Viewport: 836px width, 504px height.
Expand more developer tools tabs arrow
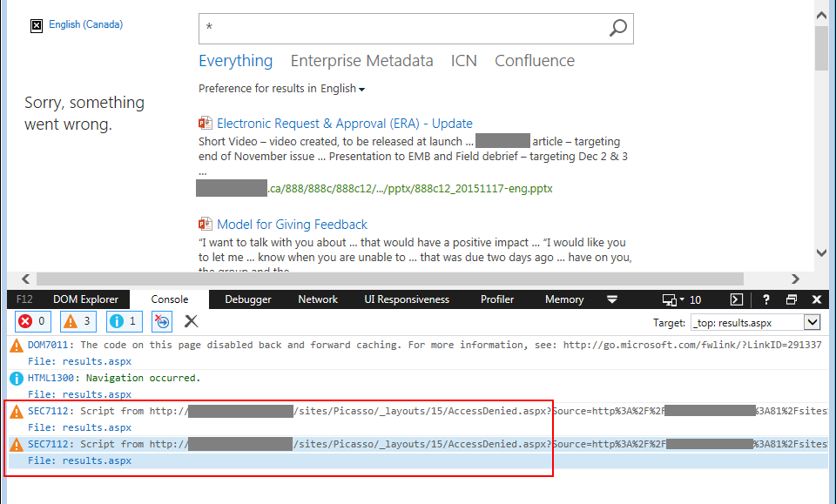[x=612, y=299]
